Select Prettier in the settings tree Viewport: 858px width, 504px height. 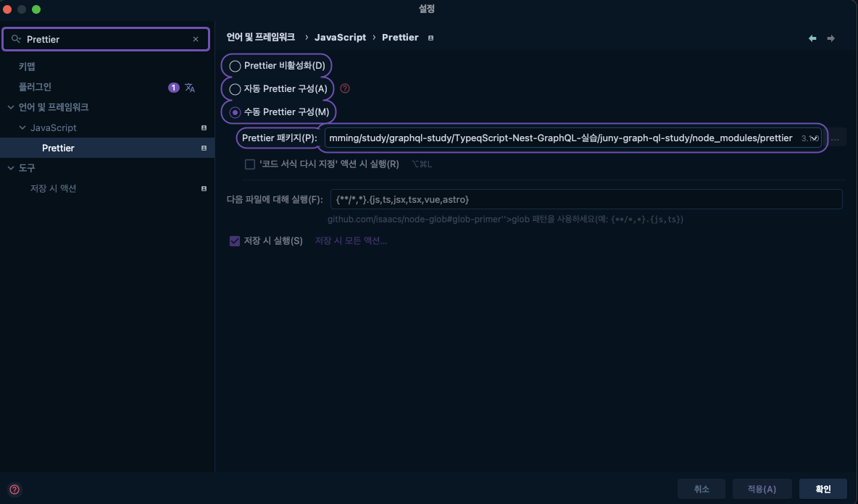pyautogui.click(x=58, y=148)
